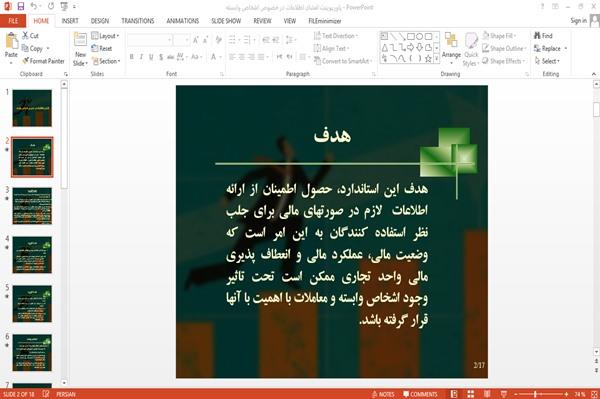Clear all formatting icon in Font group
Screen dimensions: 600x399
pyautogui.click(x=218, y=39)
